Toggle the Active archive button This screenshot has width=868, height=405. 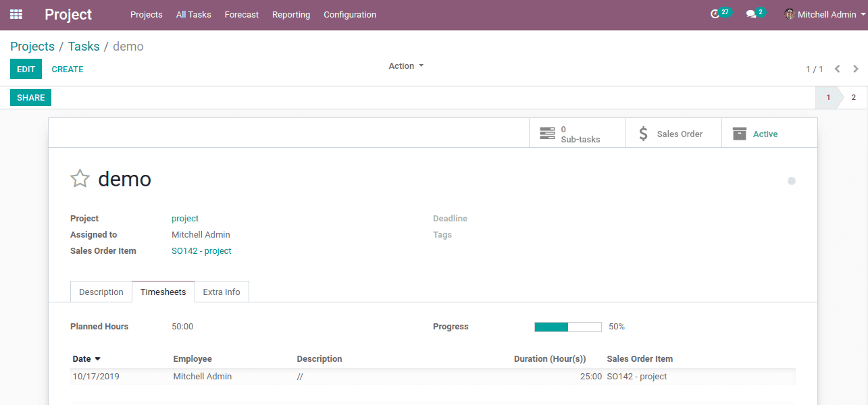point(769,134)
